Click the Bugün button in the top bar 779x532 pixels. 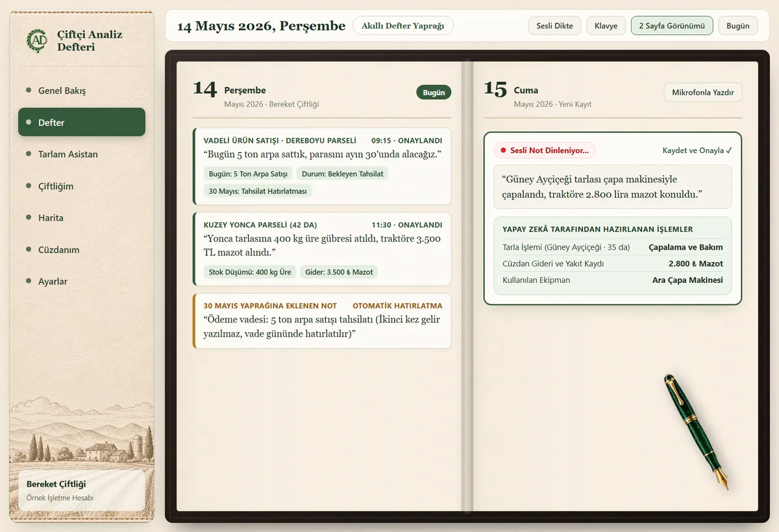pyautogui.click(x=738, y=26)
